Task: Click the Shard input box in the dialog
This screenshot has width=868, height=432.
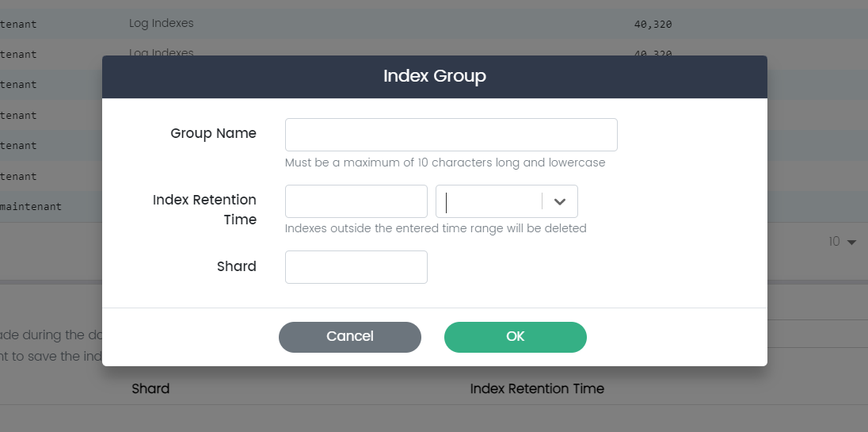Action: click(x=356, y=267)
